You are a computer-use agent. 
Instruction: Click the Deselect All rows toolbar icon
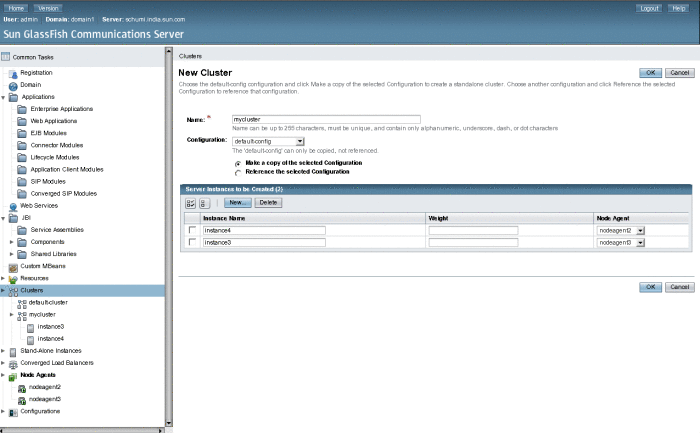204,203
